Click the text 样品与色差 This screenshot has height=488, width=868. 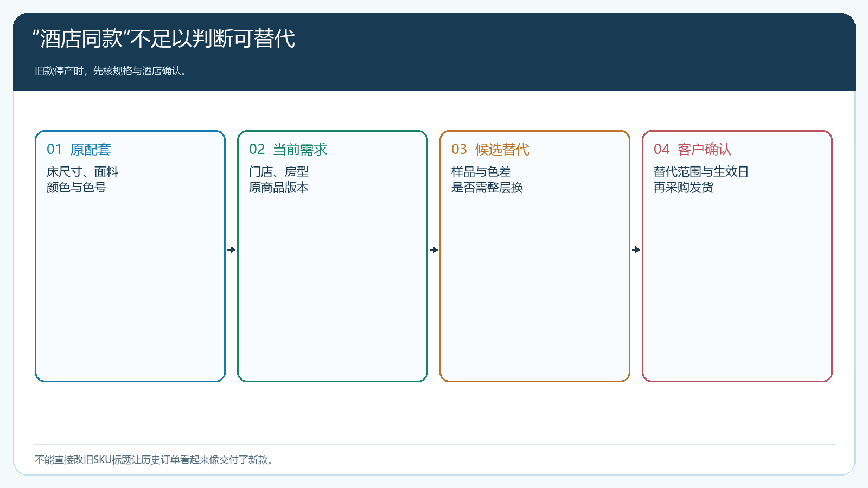tap(481, 172)
